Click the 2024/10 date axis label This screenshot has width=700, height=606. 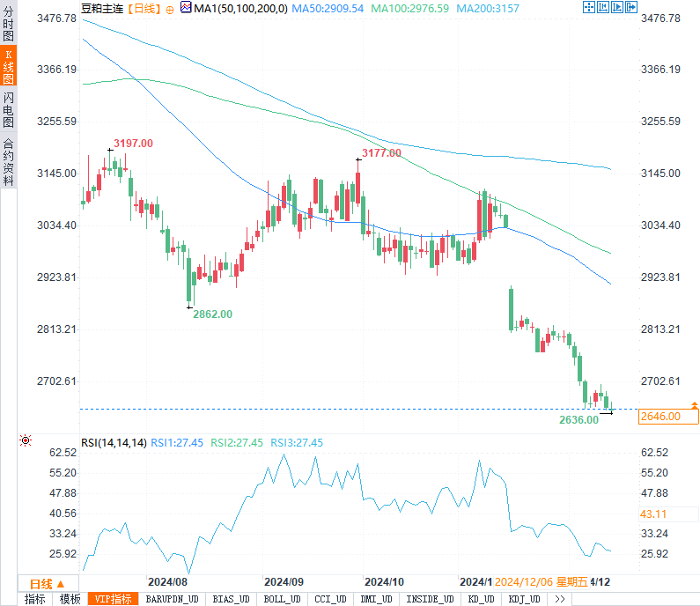(x=384, y=582)
